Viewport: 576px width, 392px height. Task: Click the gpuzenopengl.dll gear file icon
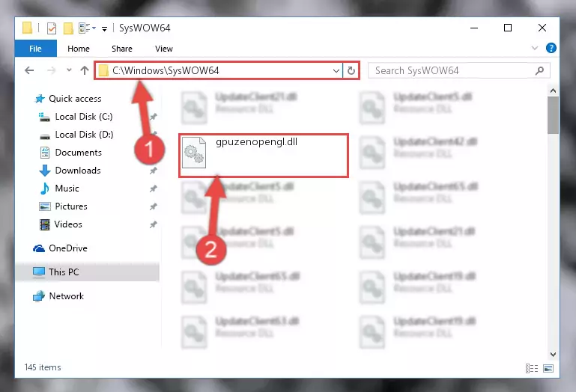pos(194,153)
